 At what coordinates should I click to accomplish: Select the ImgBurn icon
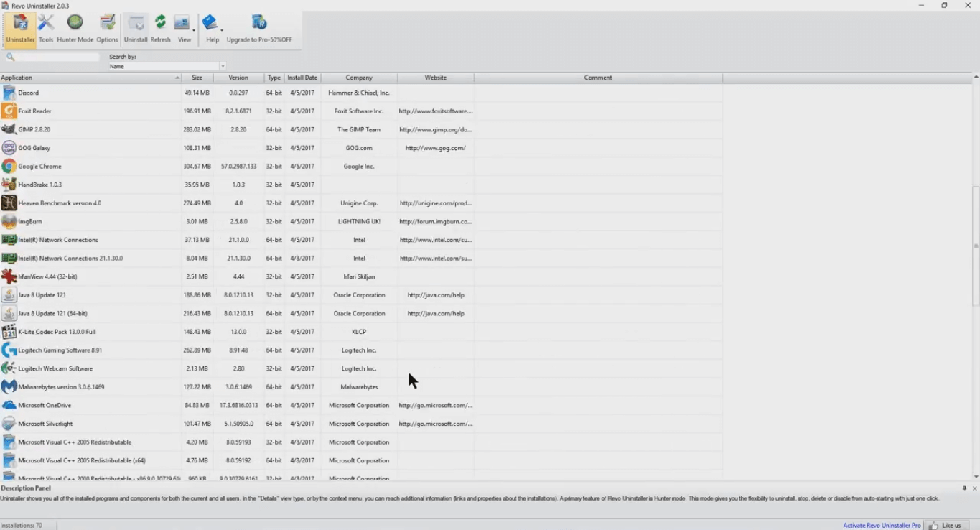click(9, 221)
